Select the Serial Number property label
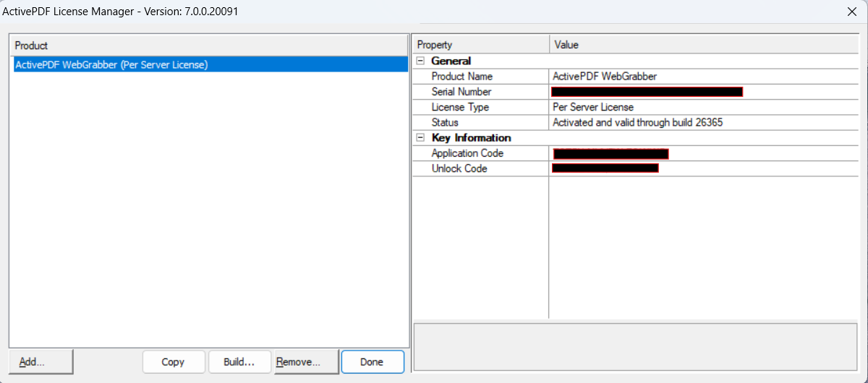This screenshot has width=868, height=383. 461,92
